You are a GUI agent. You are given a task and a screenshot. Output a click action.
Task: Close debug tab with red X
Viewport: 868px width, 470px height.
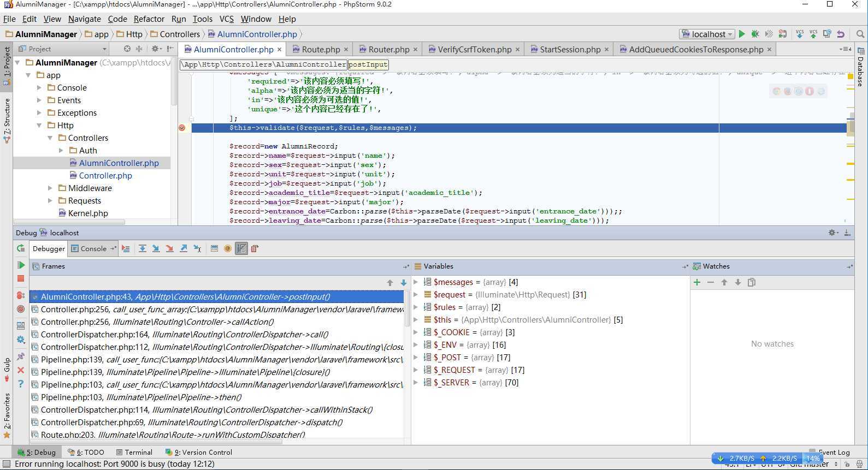coord(21,370)
